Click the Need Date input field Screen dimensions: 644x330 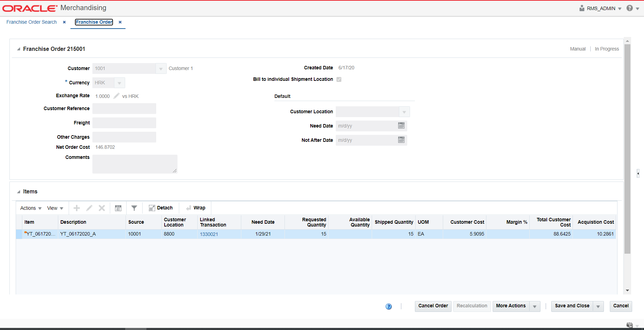tap(366, 126)
